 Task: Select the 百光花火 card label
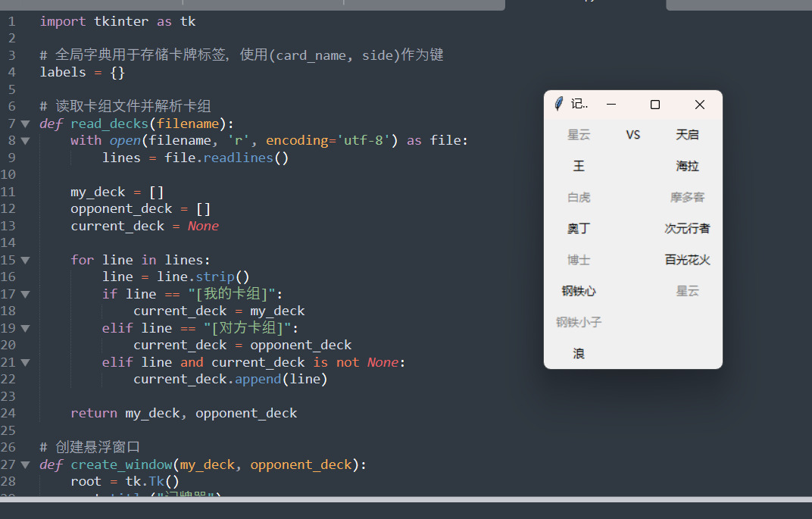point(687,260)
